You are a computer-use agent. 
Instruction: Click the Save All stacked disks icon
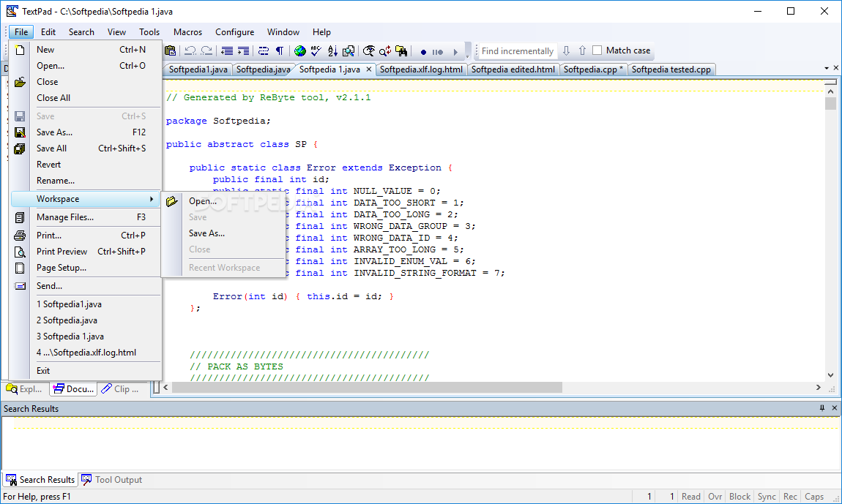coord(20,148)
